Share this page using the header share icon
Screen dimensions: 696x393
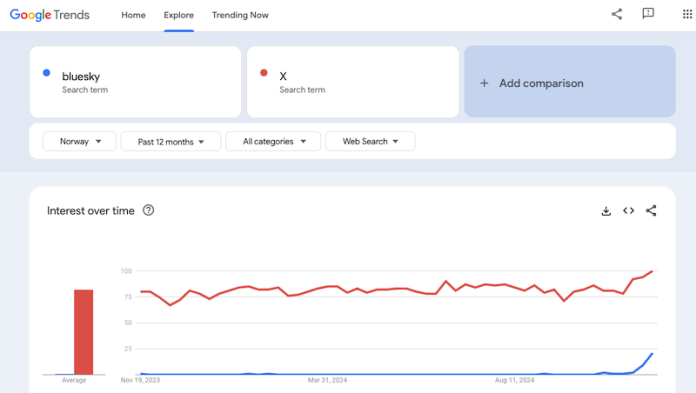click(617, 14)
